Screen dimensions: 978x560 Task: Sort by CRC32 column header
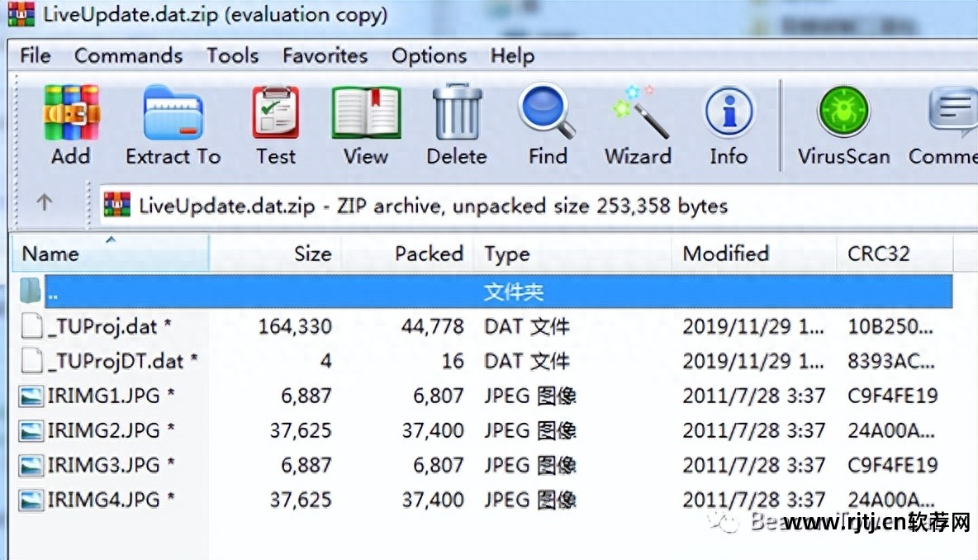[x=895, y=254]
